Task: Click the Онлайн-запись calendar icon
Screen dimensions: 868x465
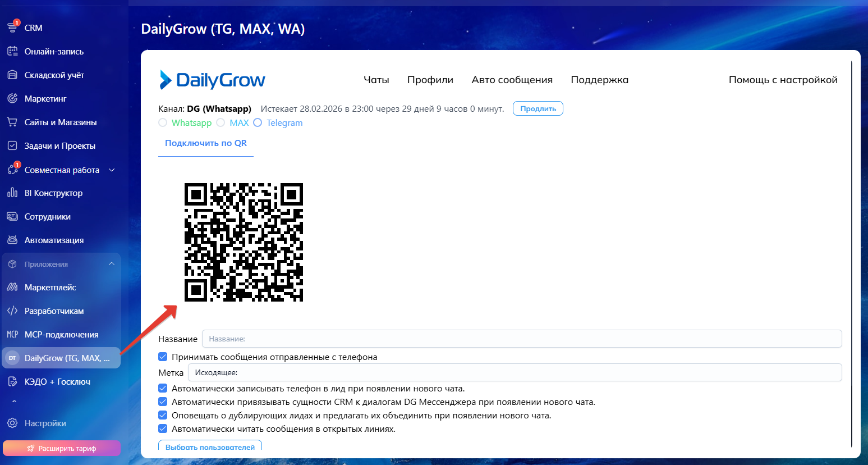Action: point(12,51)
